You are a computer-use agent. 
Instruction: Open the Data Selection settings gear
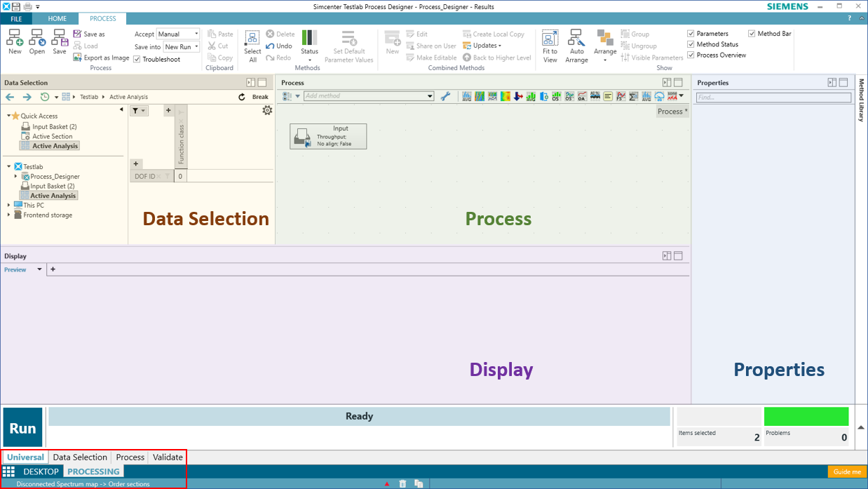(x=267, y=110)
